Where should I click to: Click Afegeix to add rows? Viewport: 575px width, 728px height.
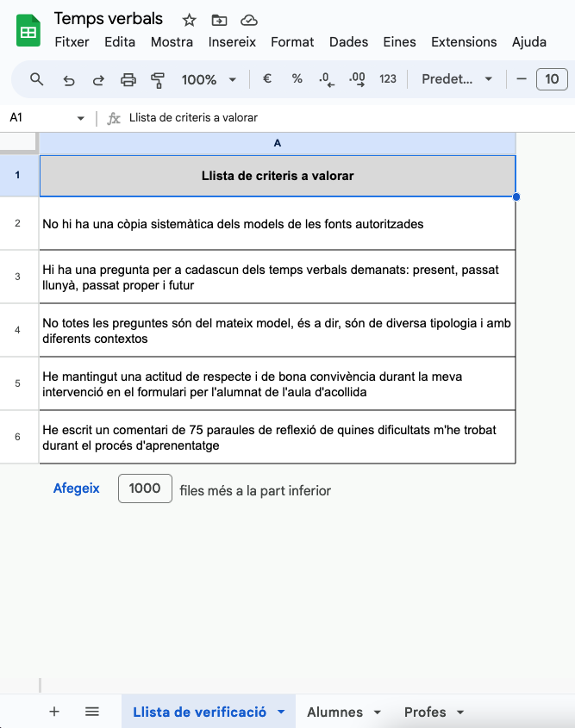point(77,488)
